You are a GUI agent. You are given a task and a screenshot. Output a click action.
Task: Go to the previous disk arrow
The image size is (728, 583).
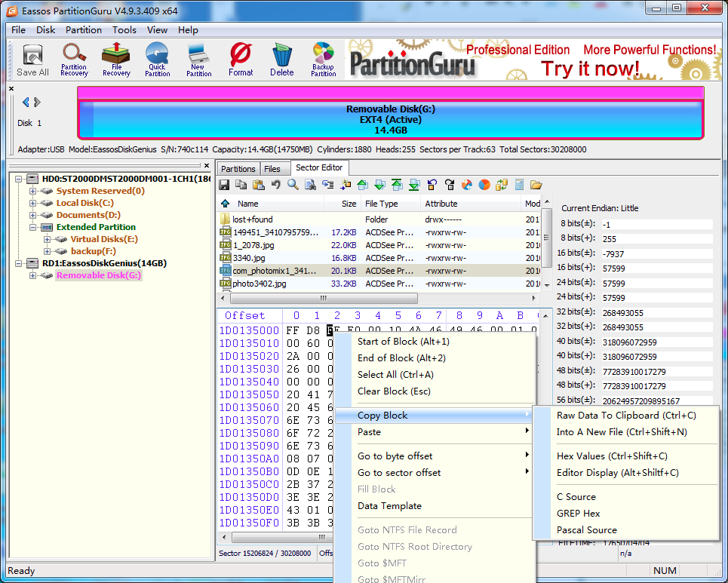click(x=26, y=102)
